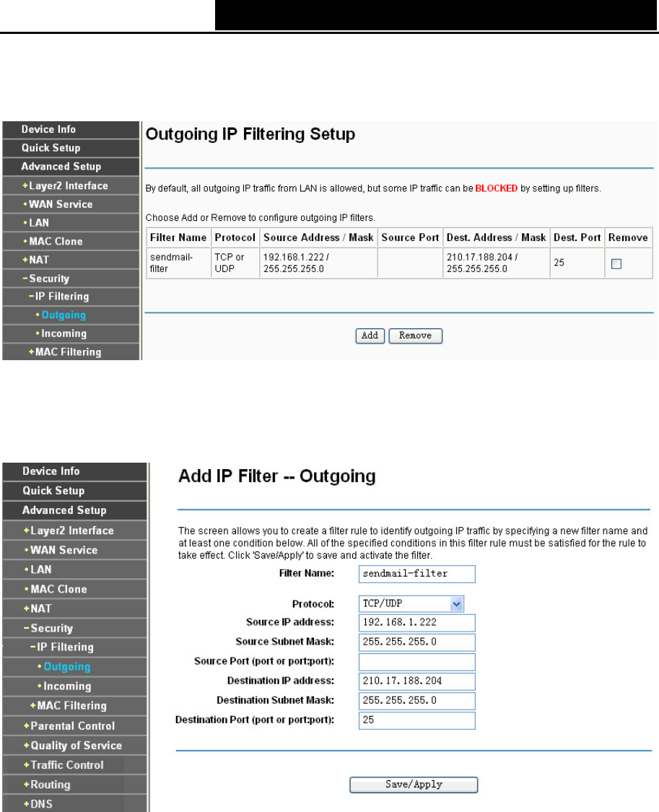Open the Protocol TCP/UDP dropdown
The image size is (659, 812).
click(411, 604)
